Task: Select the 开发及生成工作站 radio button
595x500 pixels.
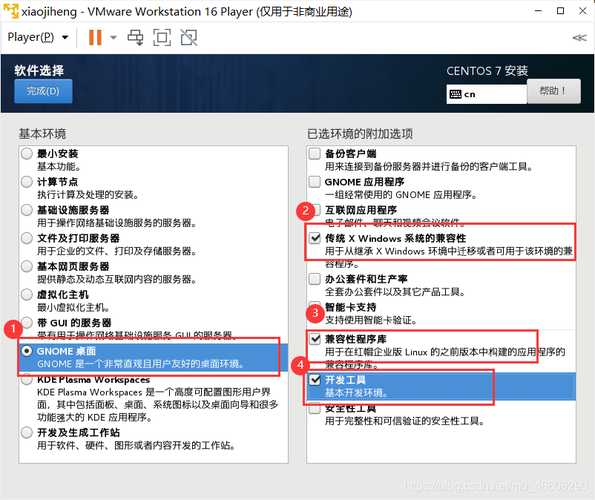Action: pos(27,432)
